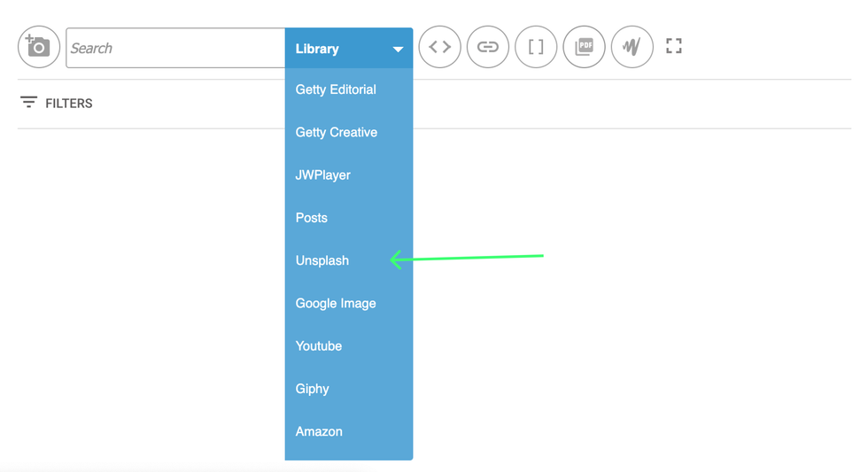Choose Unsplash as the media source
The height and width of the screenshot is (472, 868).
(322, 260)
